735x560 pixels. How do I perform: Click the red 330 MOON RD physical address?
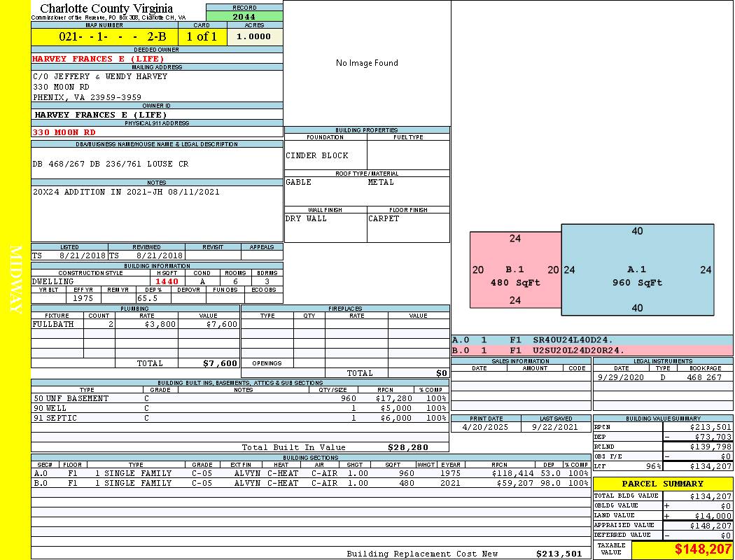(64, 132)
